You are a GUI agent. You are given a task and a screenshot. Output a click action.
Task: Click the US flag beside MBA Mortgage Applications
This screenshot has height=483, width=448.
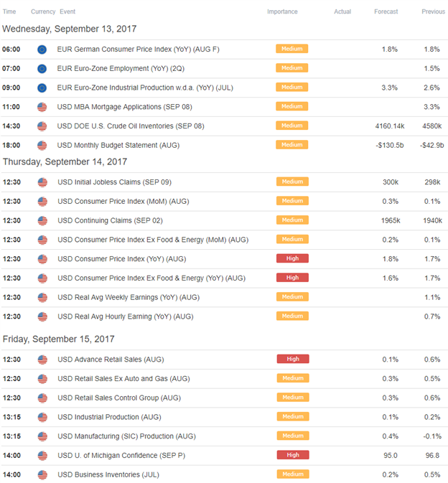(42, 107)
